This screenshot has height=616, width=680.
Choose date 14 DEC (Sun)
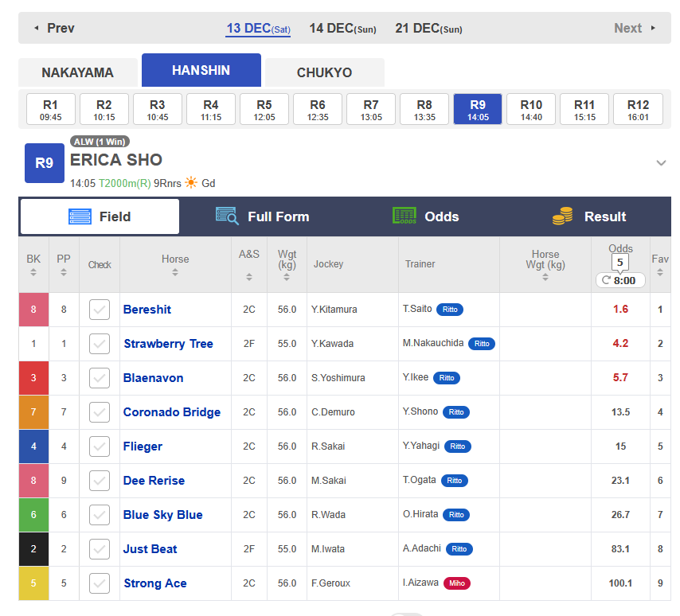point(342,29)
